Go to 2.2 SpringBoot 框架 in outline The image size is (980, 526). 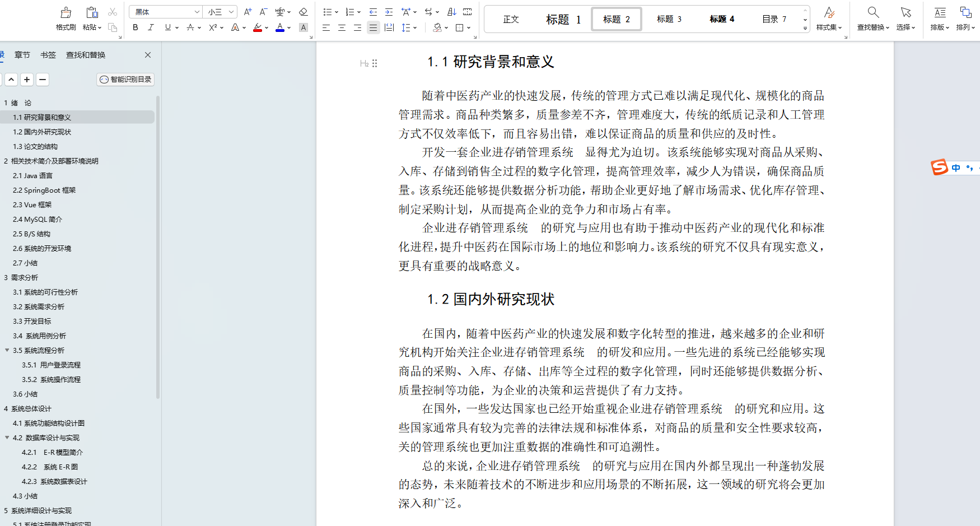click(44, 190)
